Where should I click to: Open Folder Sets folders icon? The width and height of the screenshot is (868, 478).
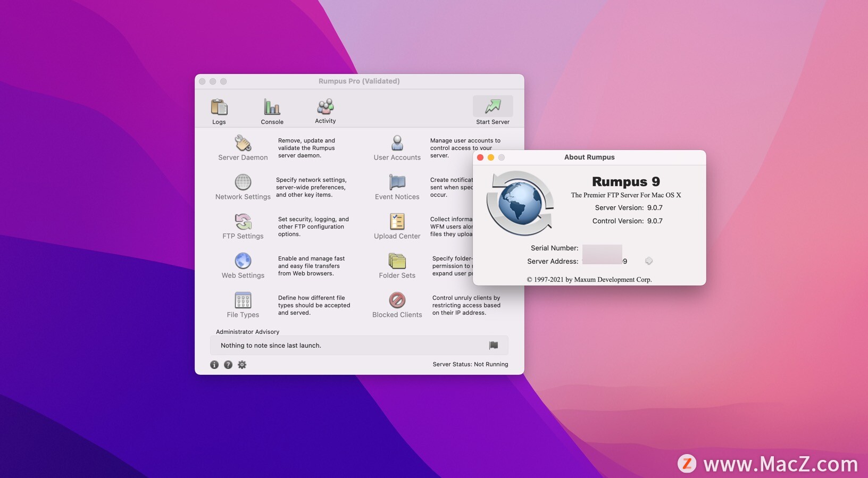397,261
